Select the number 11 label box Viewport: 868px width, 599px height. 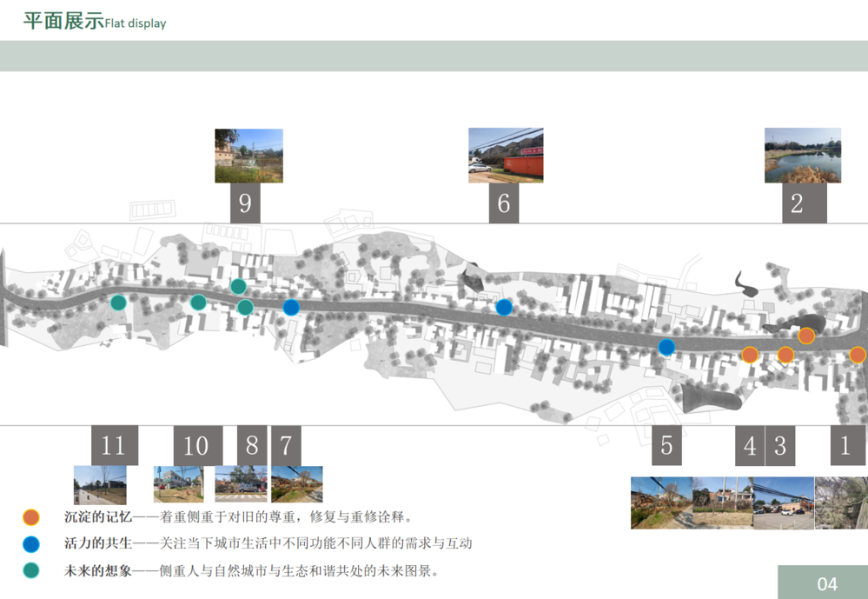pos(115,445)
